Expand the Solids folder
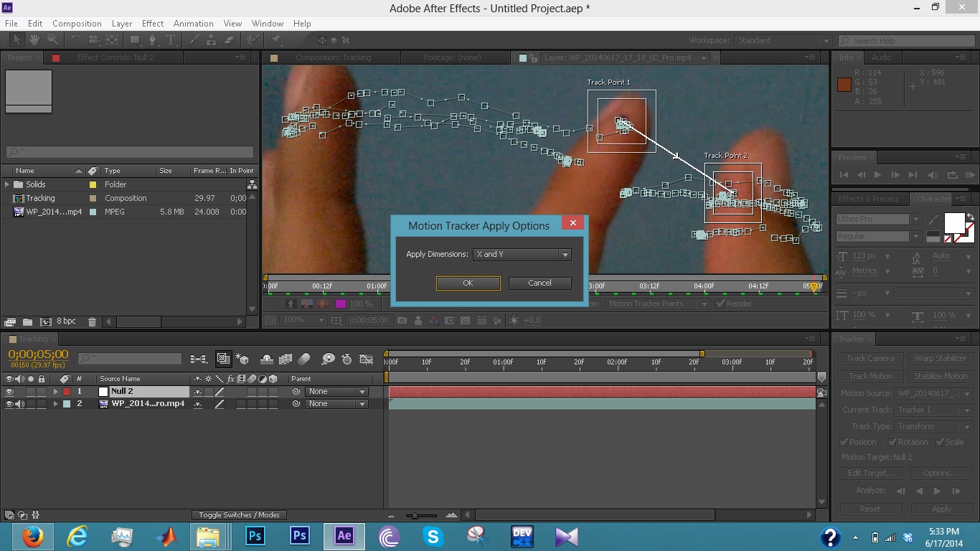 click(7, 184)
